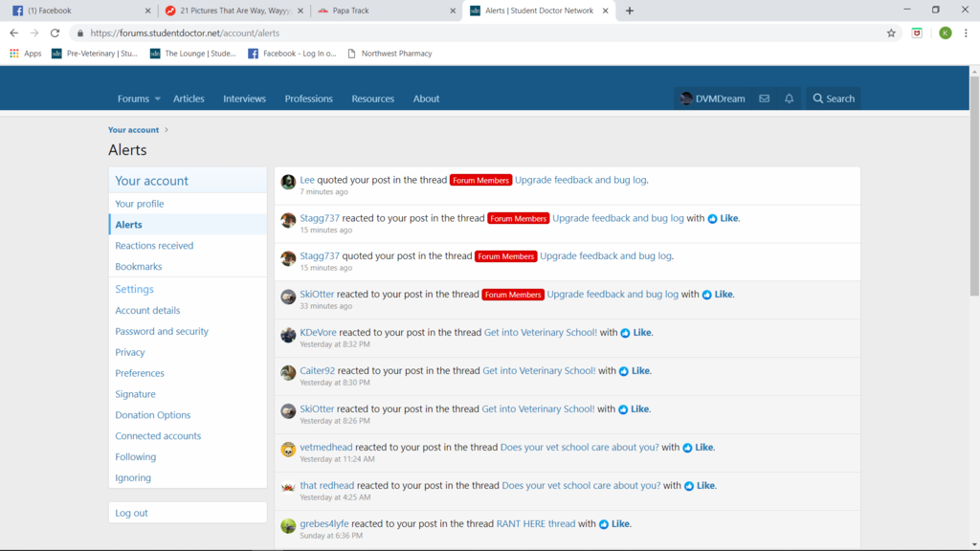980x551 pixels.
Task: Switch to the Papa Track tab
Action: click(x=383, y=11)
